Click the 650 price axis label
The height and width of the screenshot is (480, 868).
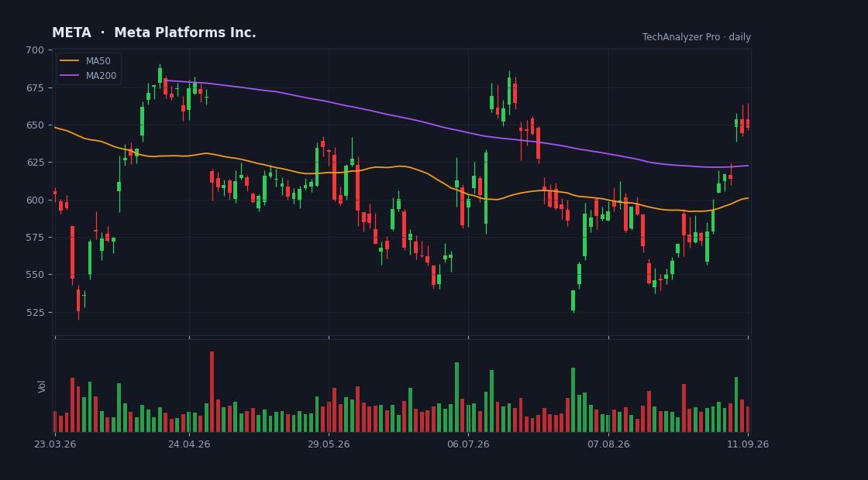coord(35,125)
